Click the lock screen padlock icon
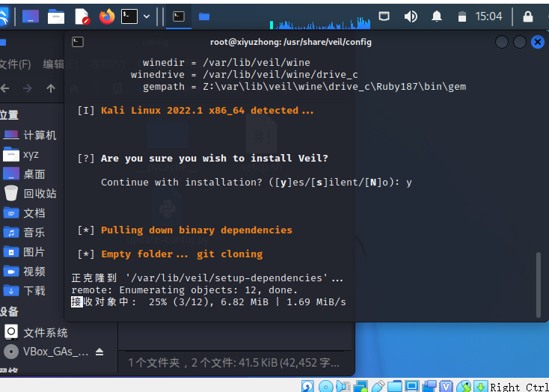Viewport: 549px width, 392px height. [x=527, y=16]
